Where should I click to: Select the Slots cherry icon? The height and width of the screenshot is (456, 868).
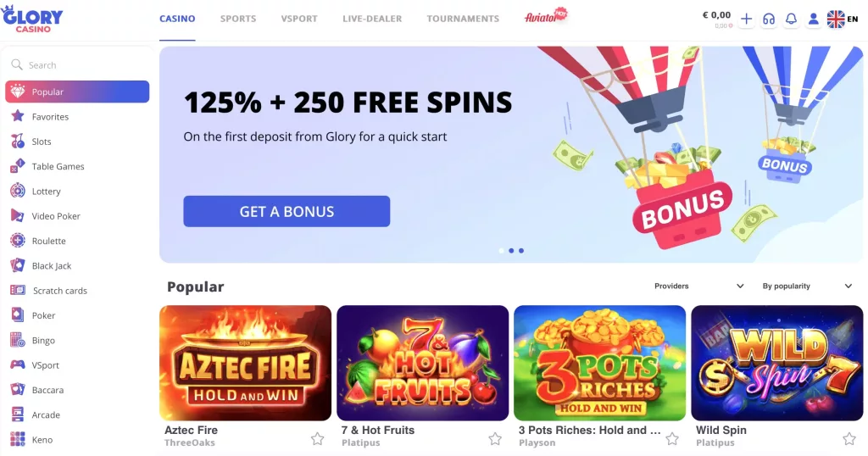(x=18, y=141)
